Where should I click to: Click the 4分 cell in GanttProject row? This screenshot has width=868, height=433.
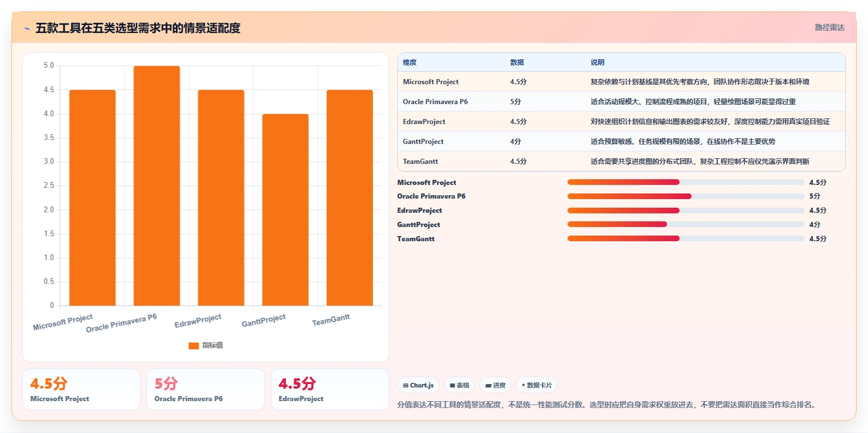click(x=516, y=142)
